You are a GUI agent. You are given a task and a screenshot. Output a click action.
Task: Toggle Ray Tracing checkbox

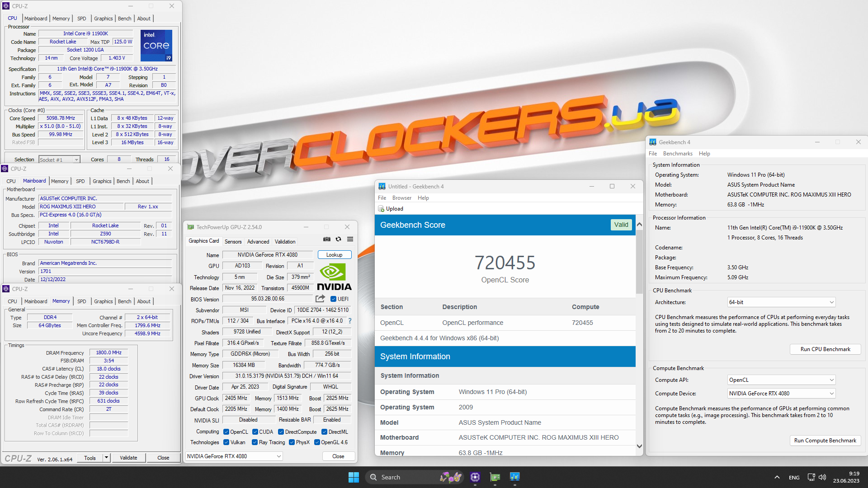click(x=255, y=442)
